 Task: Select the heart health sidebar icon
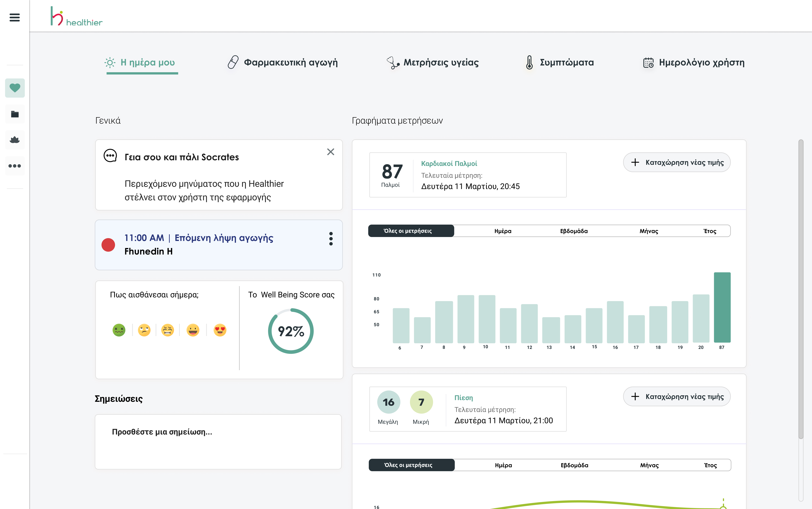click(15, 88)
